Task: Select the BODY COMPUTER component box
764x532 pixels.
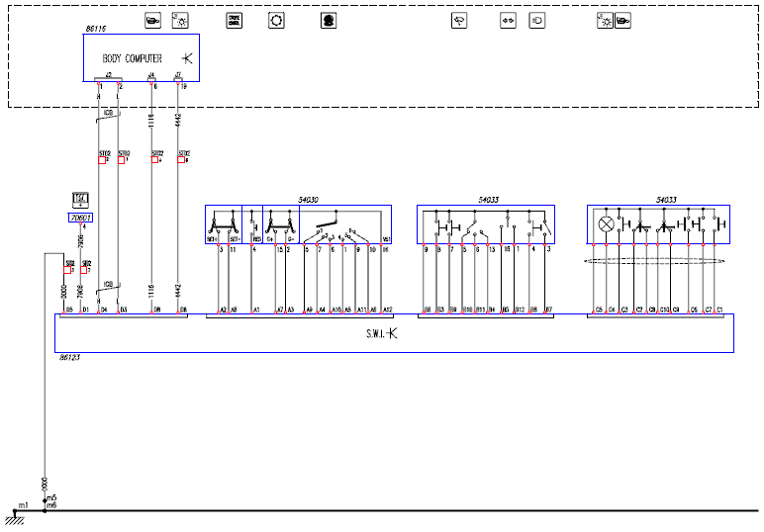Action: (141, 58)
